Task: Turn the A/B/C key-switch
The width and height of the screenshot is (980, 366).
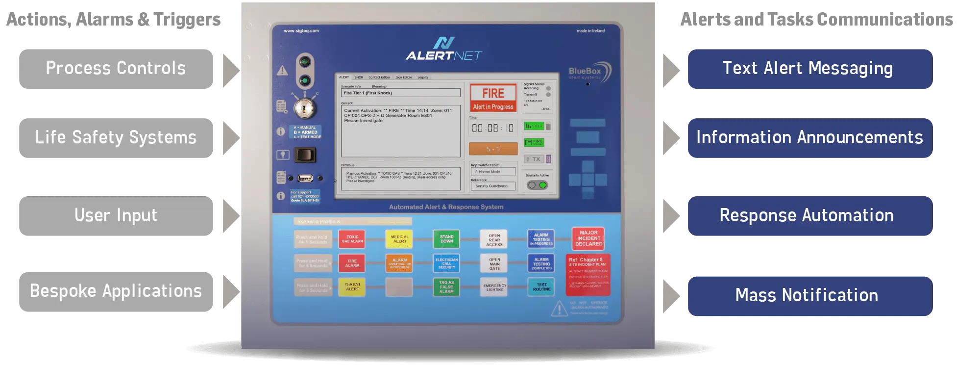Action: click(x=305, y=107)
